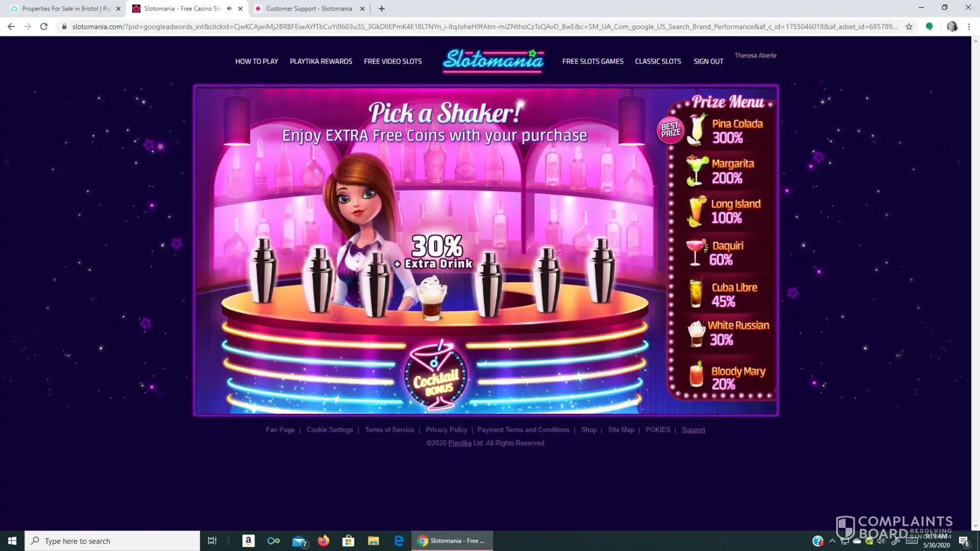The image size is (980, 551).
Task: Open the Shop footer link
Action: [589, 430]
